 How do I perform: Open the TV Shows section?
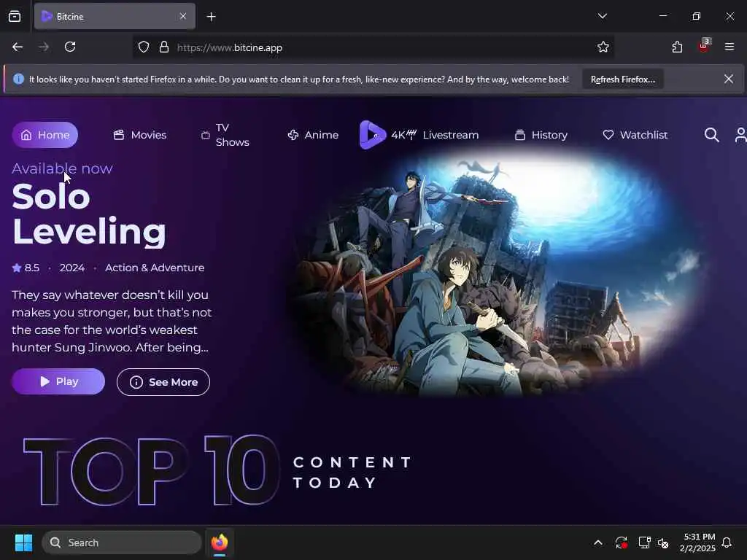(x=225, y=135)
